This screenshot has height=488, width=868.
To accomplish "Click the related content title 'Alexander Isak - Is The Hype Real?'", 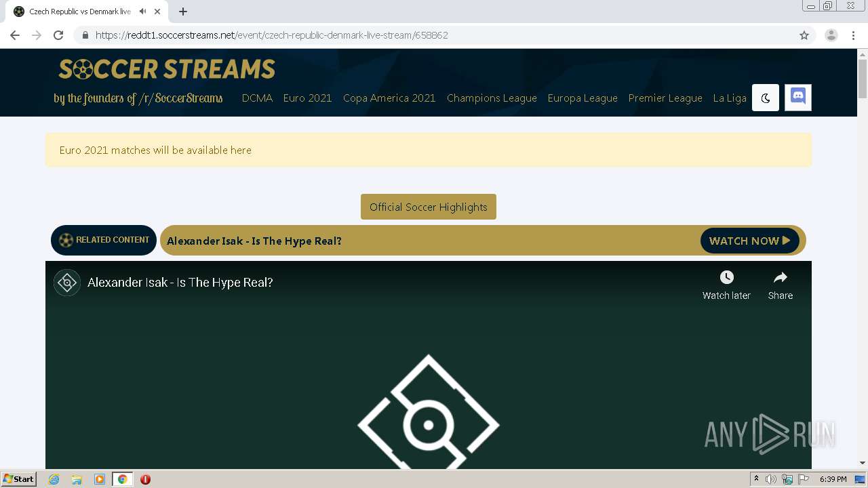I will tap(254, 241).
